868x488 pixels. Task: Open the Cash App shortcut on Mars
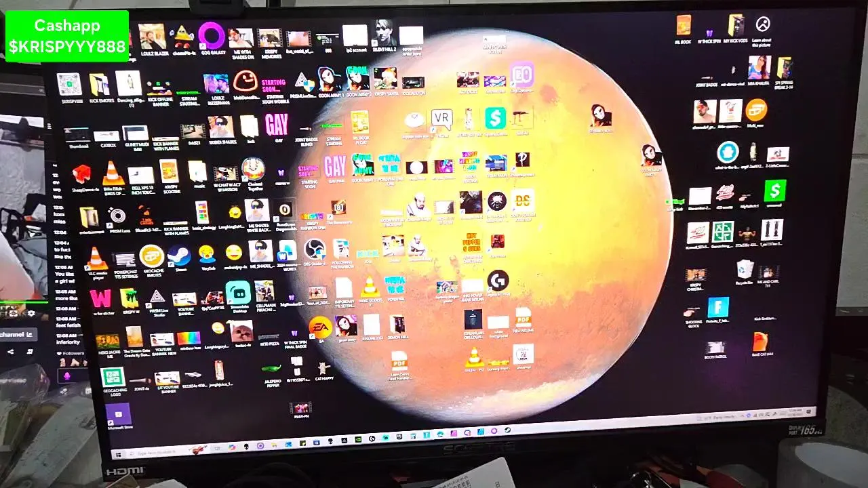pyautogui.click(x=496, y=122)
